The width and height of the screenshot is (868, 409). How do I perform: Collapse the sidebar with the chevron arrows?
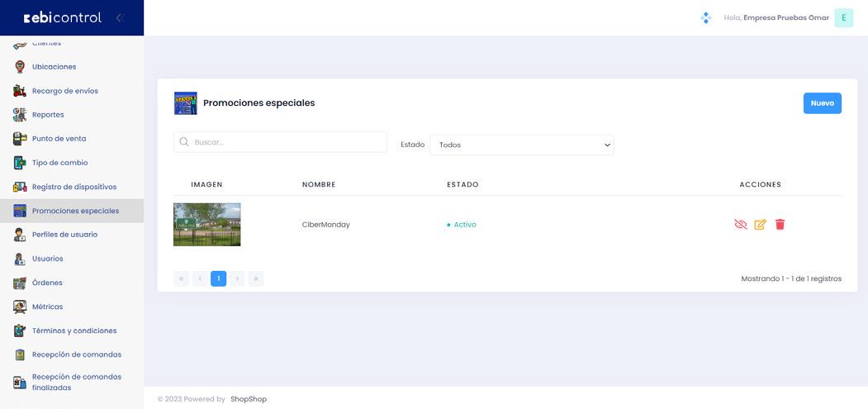[120, 17]
